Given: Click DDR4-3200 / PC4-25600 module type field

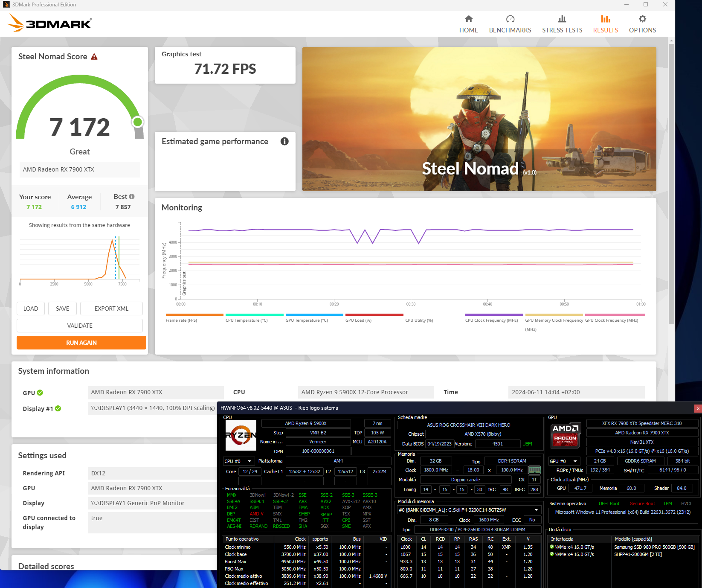Looking at the screenshot, I should tap(477, 530).
